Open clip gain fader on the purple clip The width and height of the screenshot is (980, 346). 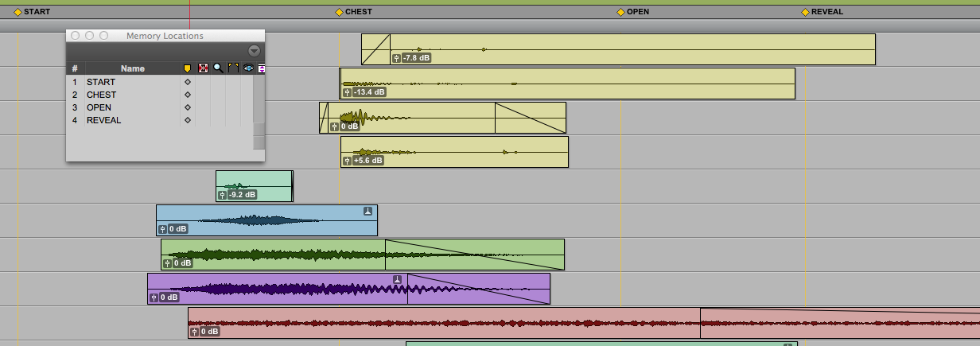[x=154, y=297]
